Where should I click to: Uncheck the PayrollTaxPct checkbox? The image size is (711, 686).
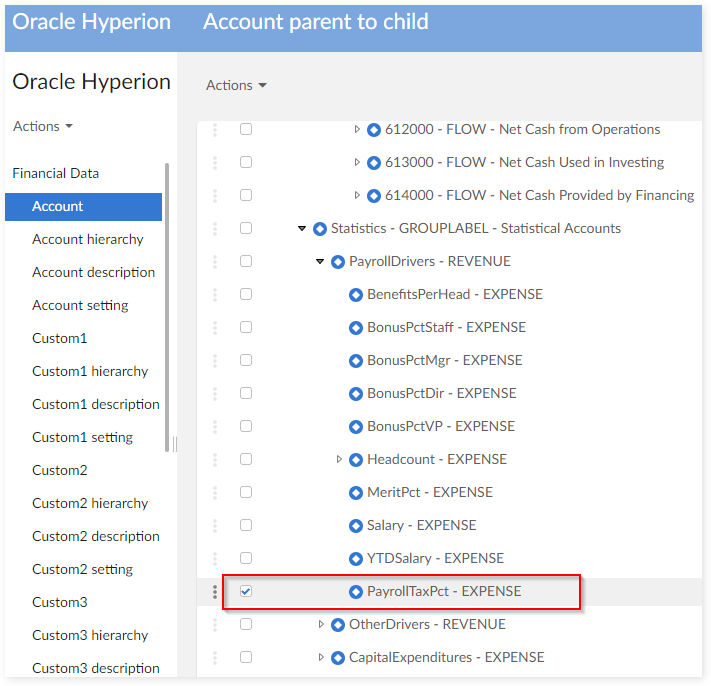246,592
